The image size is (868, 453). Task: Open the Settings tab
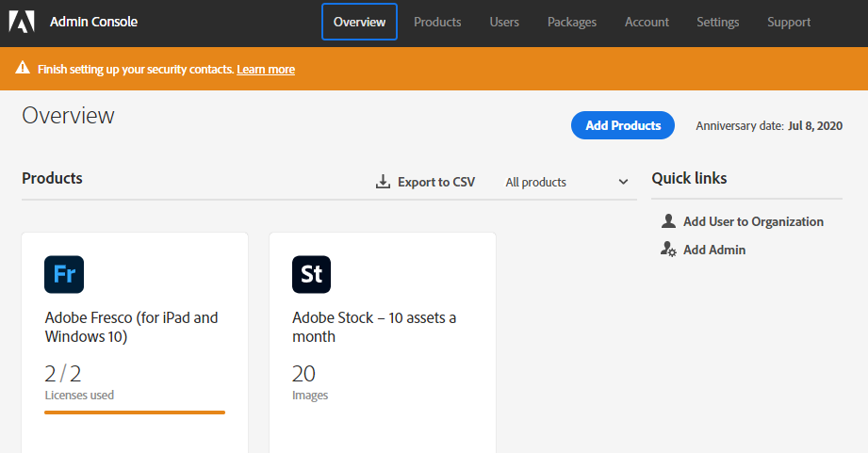717,22
